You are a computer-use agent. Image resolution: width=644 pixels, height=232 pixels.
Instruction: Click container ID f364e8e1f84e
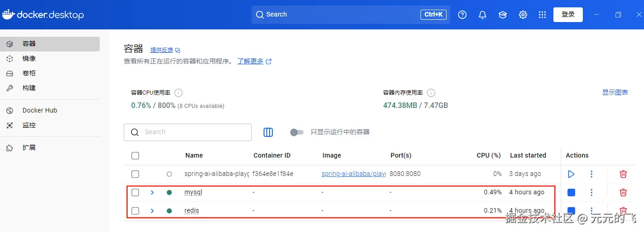[x=273, y=174]
